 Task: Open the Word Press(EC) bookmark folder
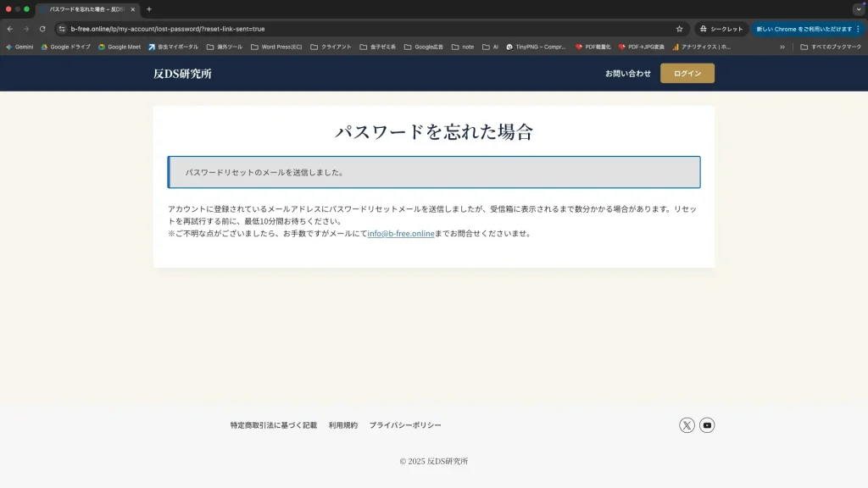[x=276, y=47]
